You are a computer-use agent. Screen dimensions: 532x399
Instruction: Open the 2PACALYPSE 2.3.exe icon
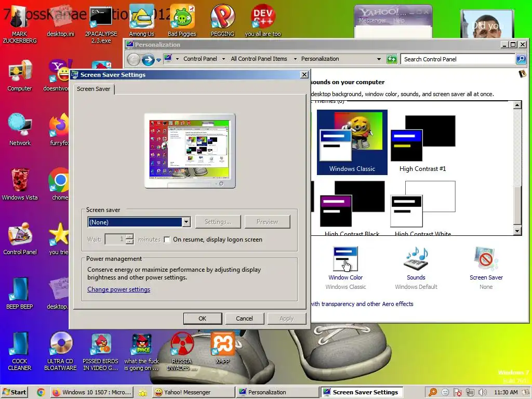point(101,24)
